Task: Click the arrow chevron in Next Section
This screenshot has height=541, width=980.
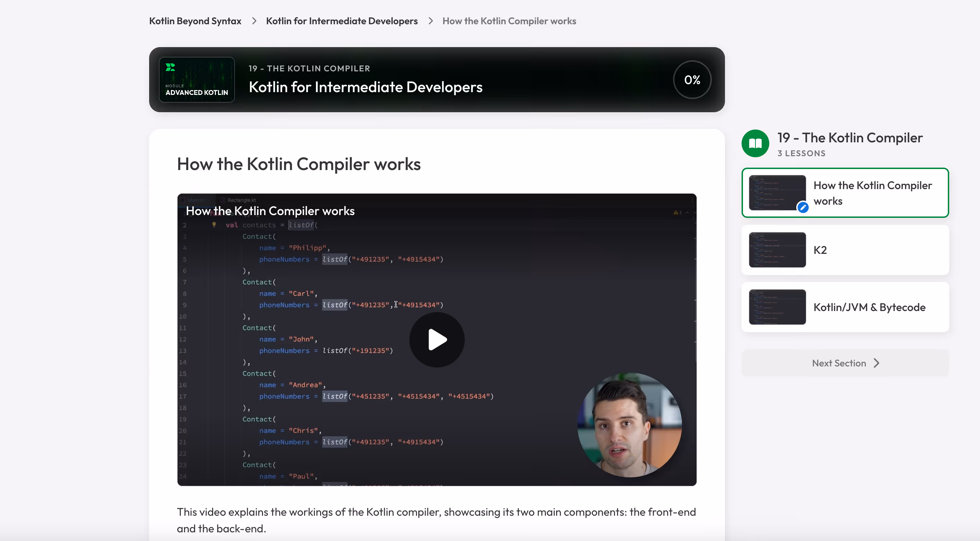Action: 877,363
